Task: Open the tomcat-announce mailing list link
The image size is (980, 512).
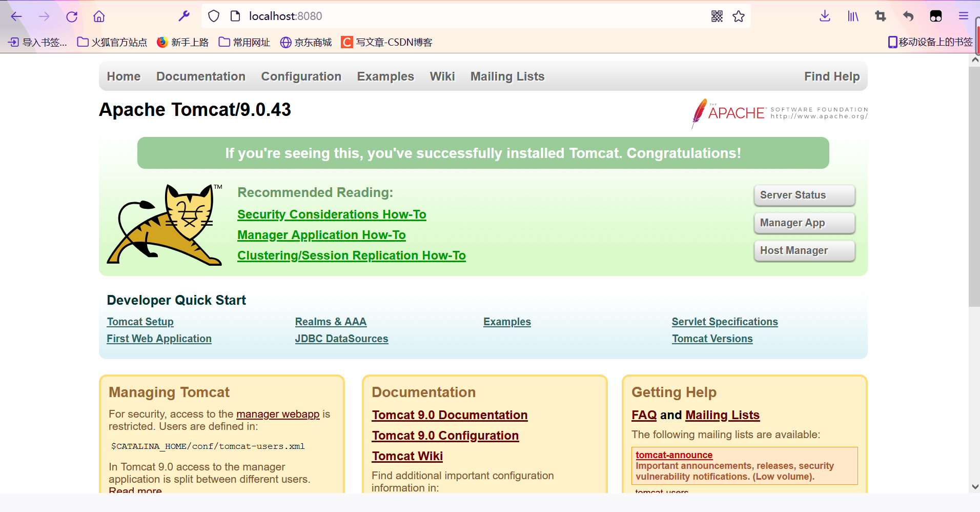Action: [x=674, y=455]
